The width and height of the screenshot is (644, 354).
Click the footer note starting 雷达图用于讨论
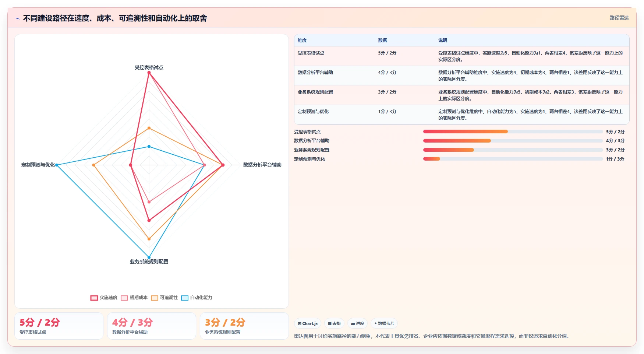tap(432, 336)
